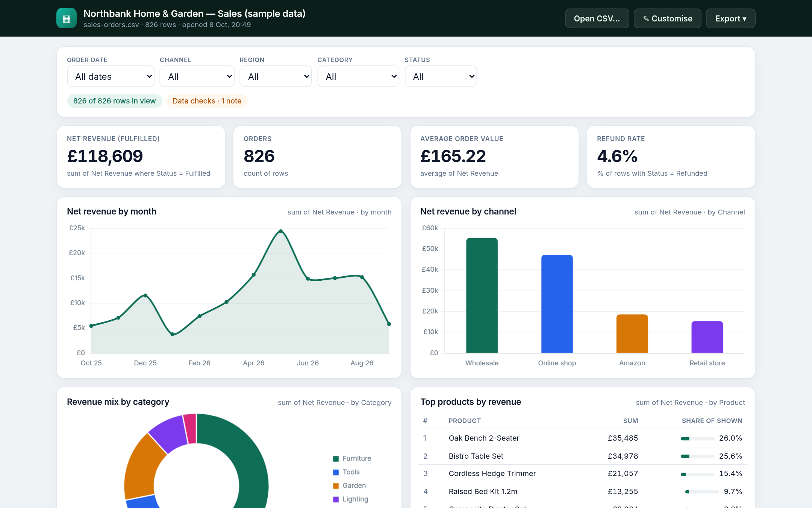Click the Bistro Table Set product row
812x508 pixels.
(583, 456)
